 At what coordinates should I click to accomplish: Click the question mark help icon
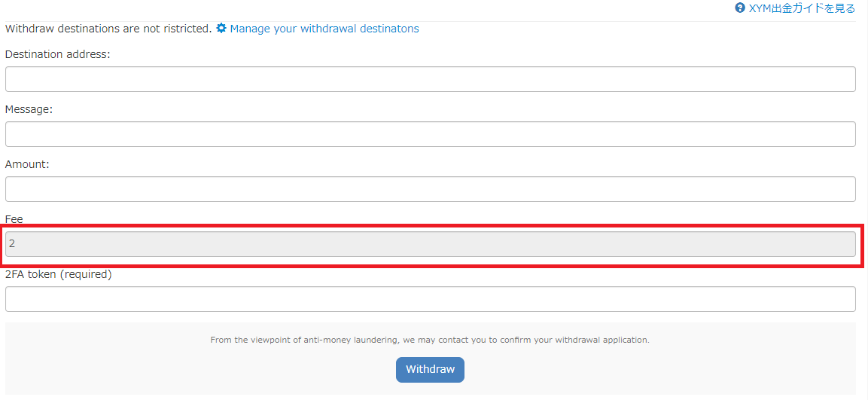[739, 8]
